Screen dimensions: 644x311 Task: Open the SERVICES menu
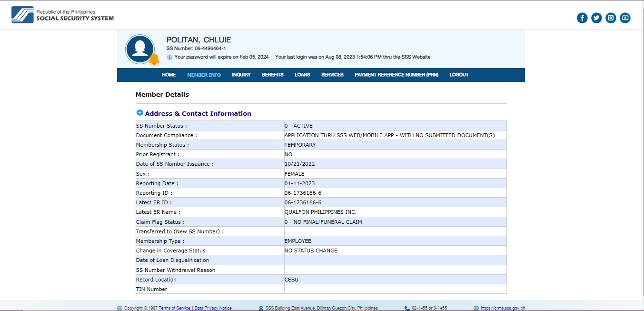(x=332, y=75)
